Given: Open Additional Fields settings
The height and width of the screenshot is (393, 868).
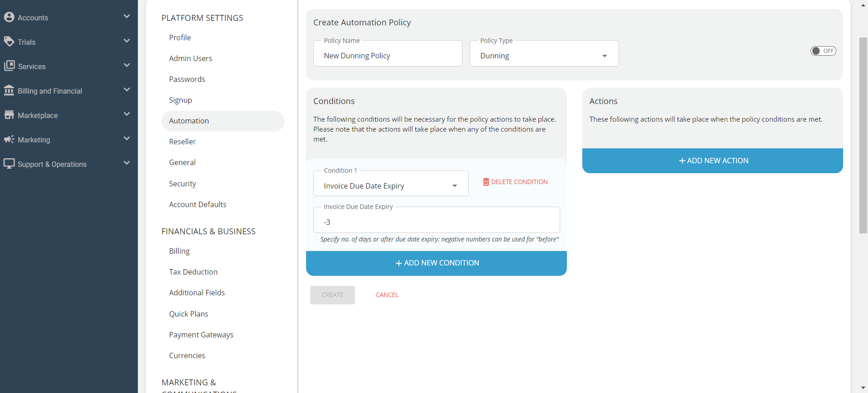Looking at the screenshot, I should pyautogui.click(x=197, y=293).
